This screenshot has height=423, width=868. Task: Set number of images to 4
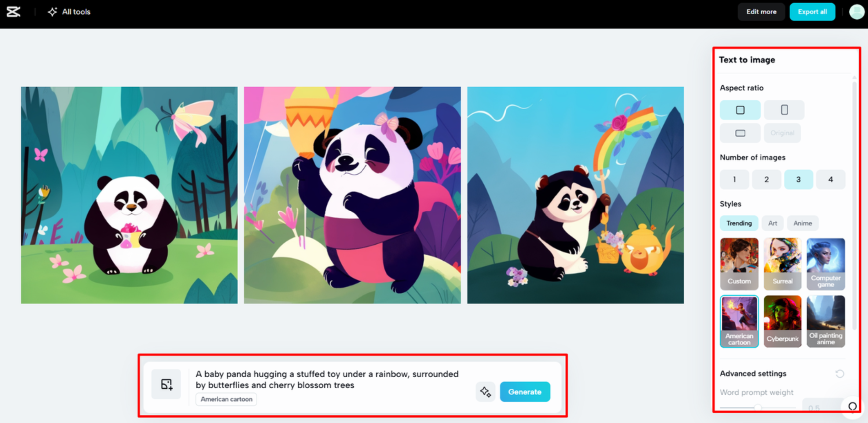[x=831, y=179]
